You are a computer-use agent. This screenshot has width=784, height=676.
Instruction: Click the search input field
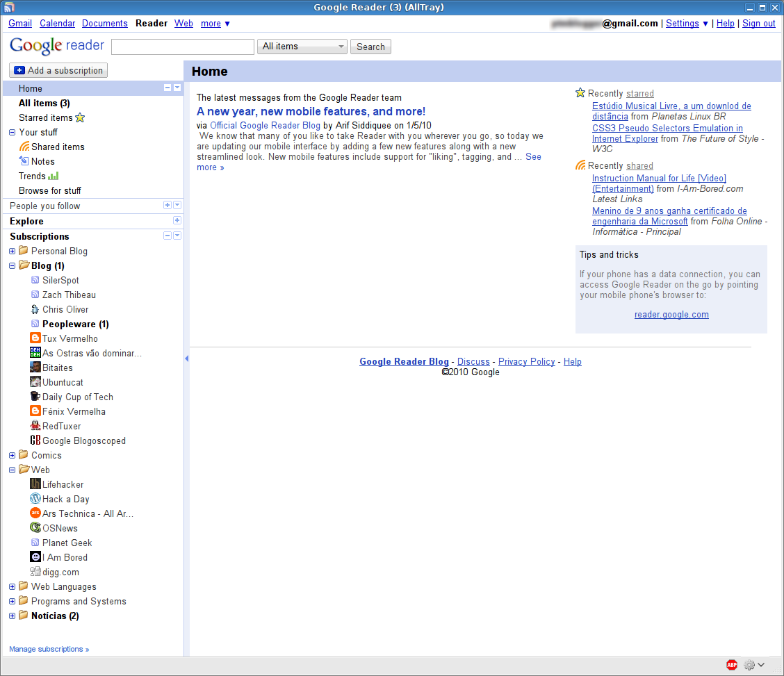183,47
